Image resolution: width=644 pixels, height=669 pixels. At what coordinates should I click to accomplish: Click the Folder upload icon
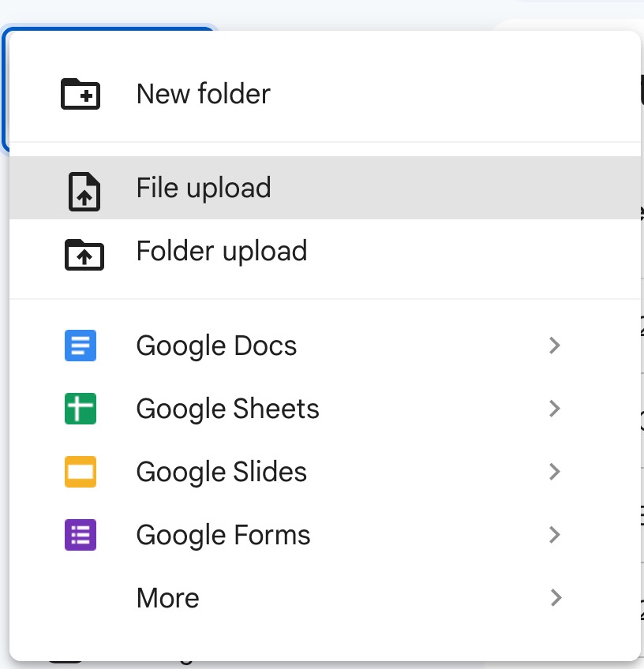(x=84, y=252)
